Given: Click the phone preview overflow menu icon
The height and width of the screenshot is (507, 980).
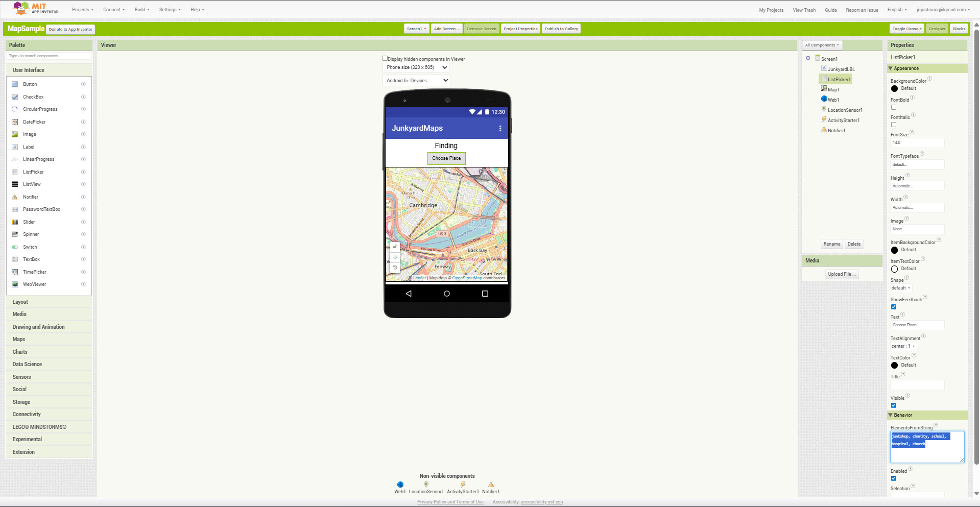Looking at the screenshot, I should [x=500, y=128].
